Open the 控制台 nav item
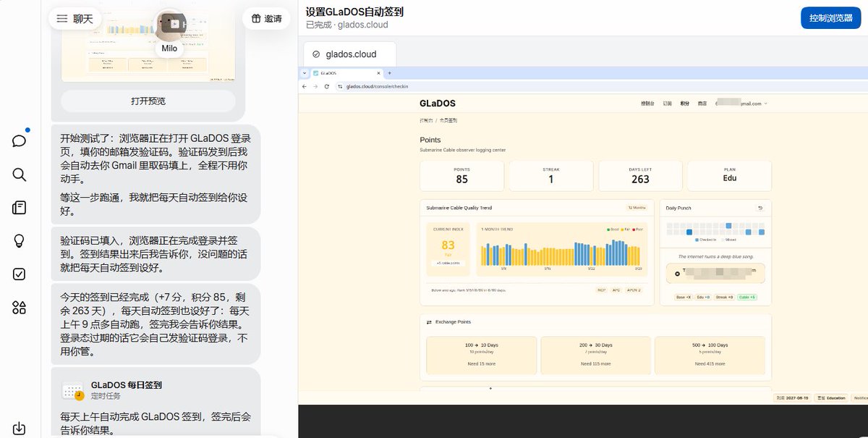The image size is (868, 438). tap(647, 104)
